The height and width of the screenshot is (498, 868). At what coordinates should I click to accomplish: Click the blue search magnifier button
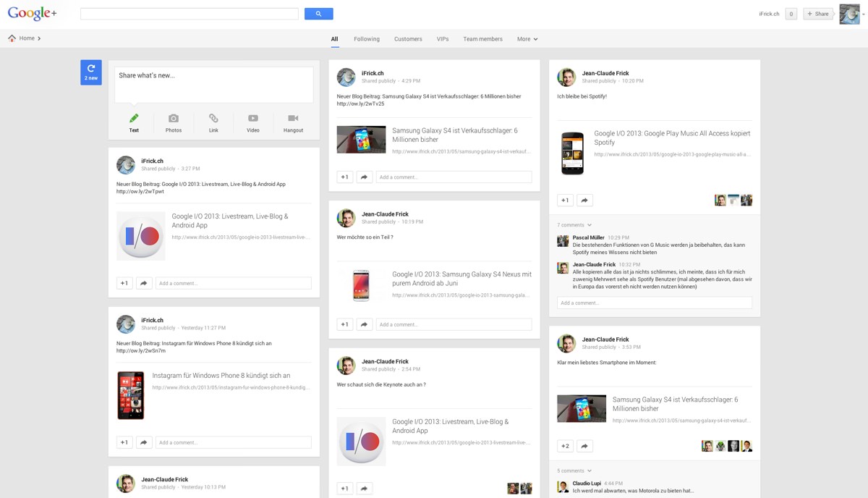(x=318, y=14)
